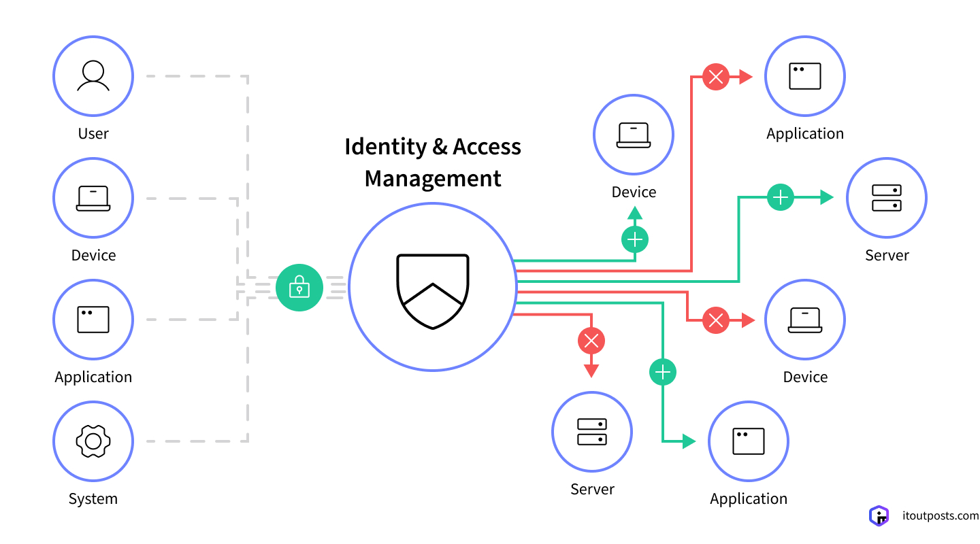Click the central Identity & Access Management shield
The width and height of the screenshot is (980, 544).
click(x=432, y=288)
